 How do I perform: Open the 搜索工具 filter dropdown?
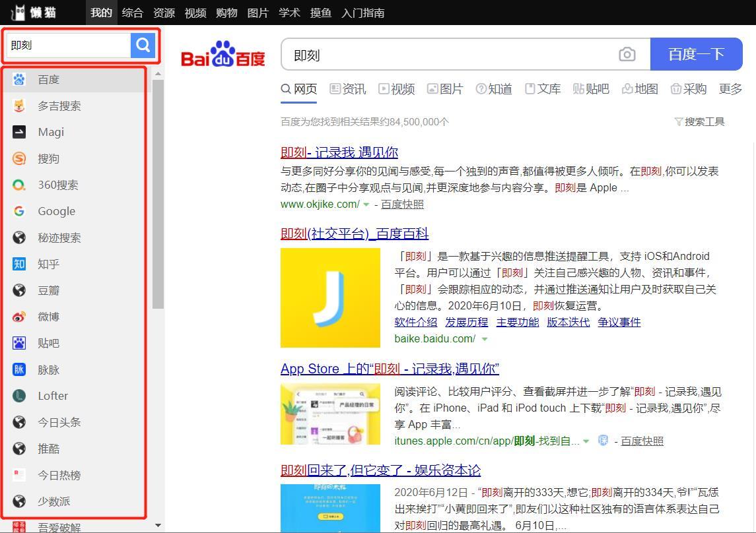[700, 122]
